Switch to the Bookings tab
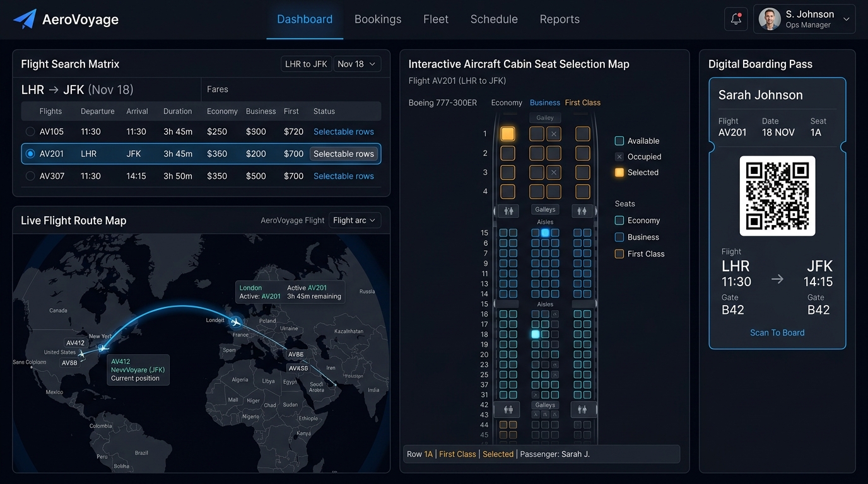868x484 pixels. click(x=378, y=19)
